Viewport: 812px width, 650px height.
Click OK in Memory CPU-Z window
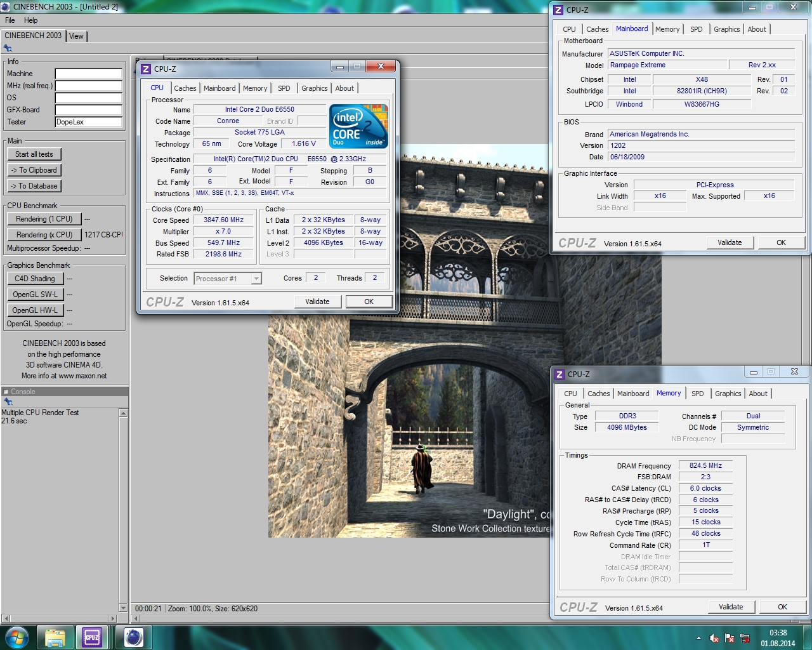point(783,607)
